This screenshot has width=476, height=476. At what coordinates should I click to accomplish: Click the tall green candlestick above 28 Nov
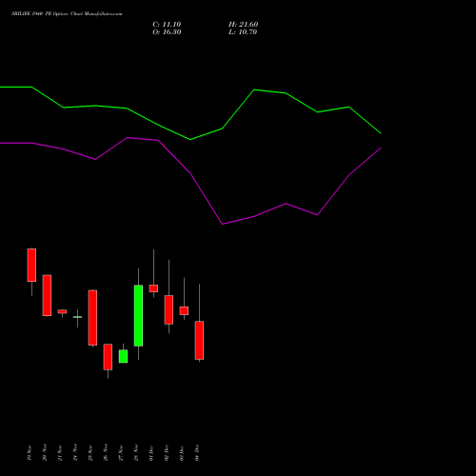tap(138, 315)
